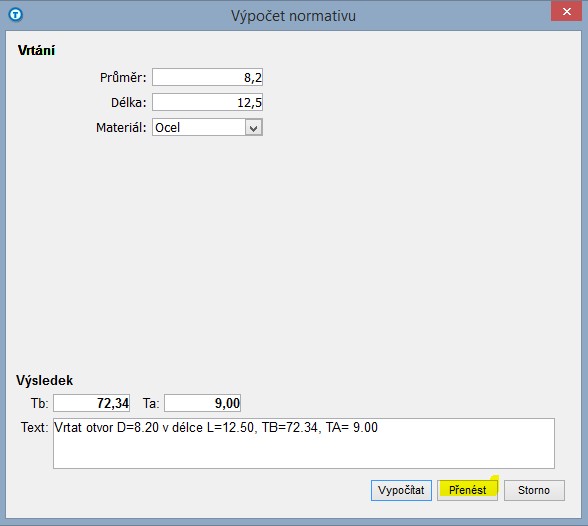Click inside the Text result area
Image resolution: width=588 pixels, height=526 pixels.
click(304, 444)
